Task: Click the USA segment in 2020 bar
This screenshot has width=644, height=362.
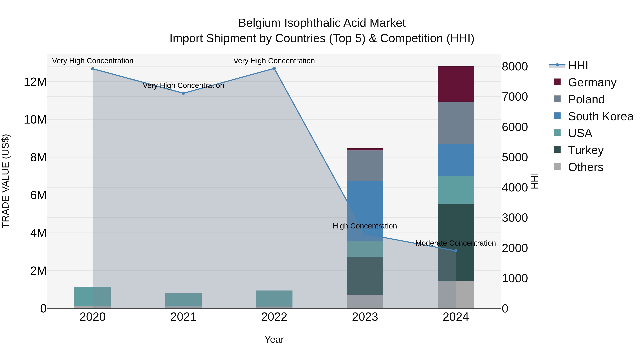Action: (93, 297)
